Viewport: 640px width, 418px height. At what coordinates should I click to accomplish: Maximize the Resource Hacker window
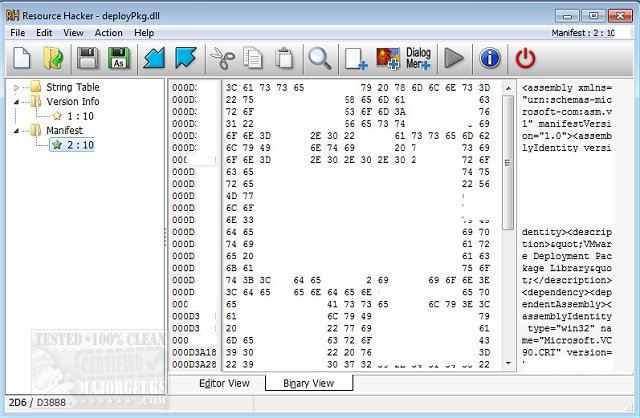click(x=593, y=16)
